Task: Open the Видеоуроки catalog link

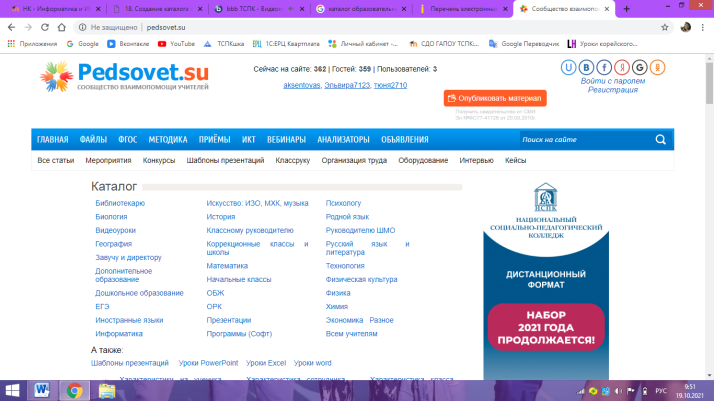Action: [x=115, y=230]
